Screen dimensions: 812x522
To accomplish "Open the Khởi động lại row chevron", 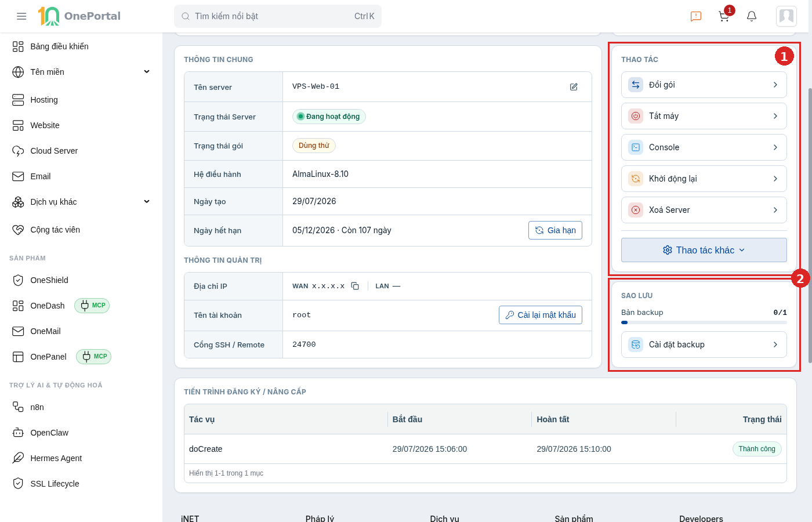I will (x=775, y=179).
